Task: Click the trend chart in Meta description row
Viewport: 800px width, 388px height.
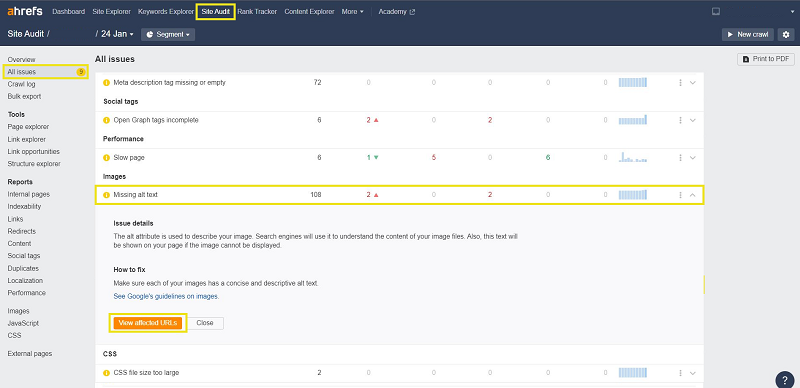Action: (x=633, y=82)
